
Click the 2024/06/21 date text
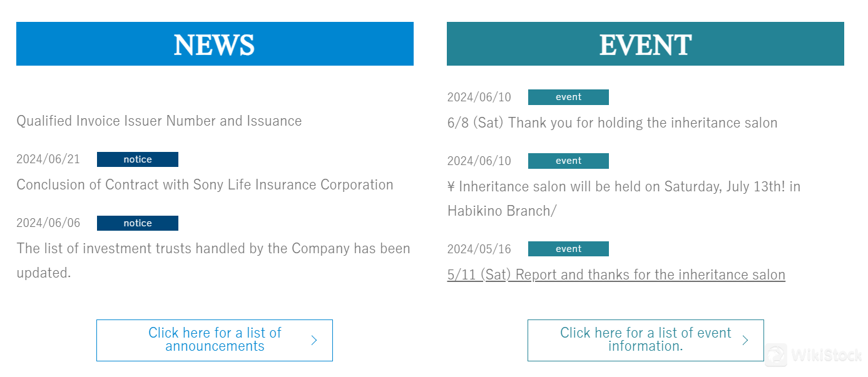tap(48, 159)
